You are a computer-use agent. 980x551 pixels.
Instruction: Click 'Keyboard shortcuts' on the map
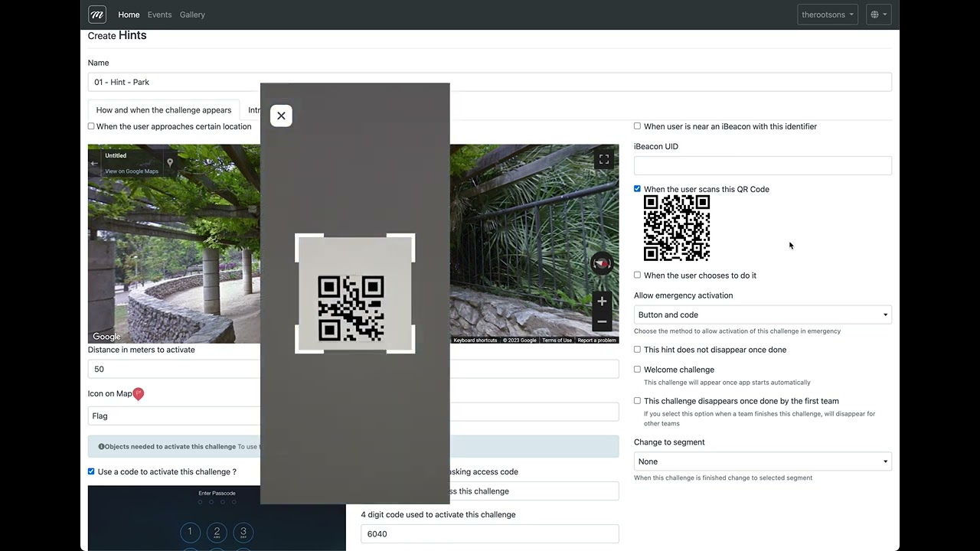click(x=475, y=340)
